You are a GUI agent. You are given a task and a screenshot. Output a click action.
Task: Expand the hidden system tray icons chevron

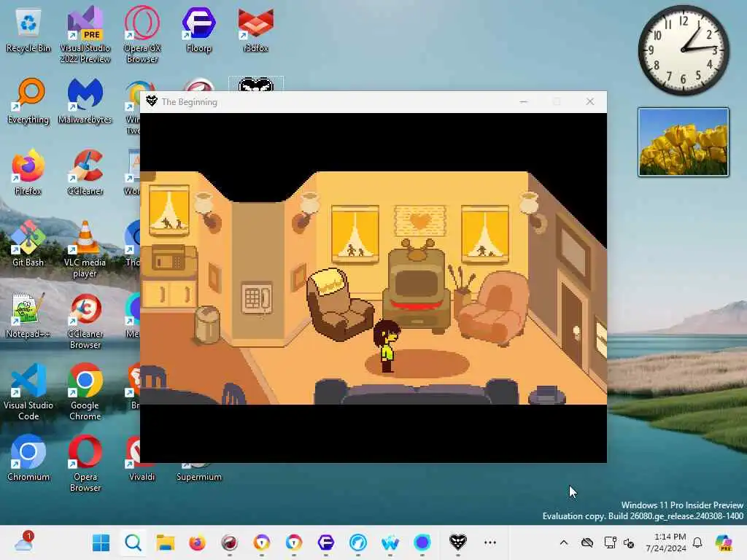[x=564, y=542]
